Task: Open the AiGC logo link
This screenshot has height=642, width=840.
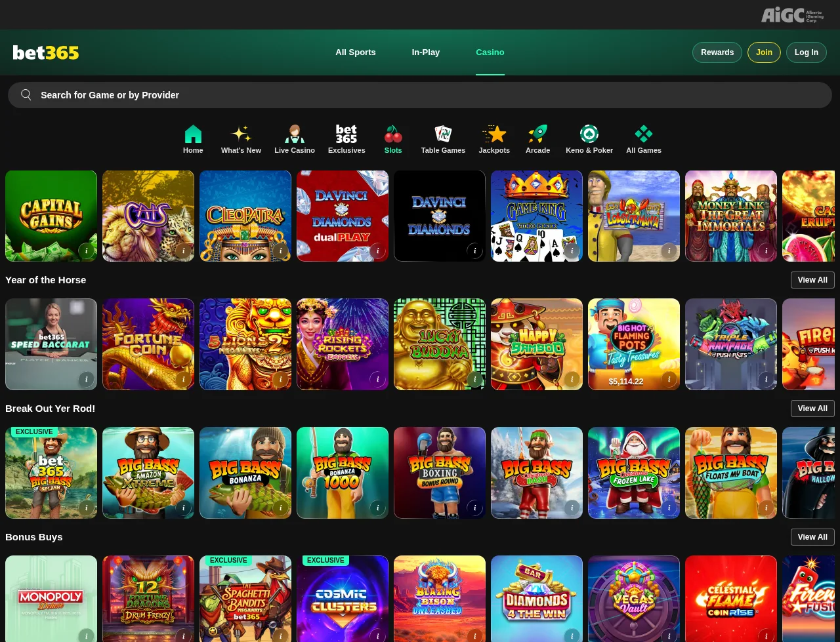Action: [x=792, y=15]
